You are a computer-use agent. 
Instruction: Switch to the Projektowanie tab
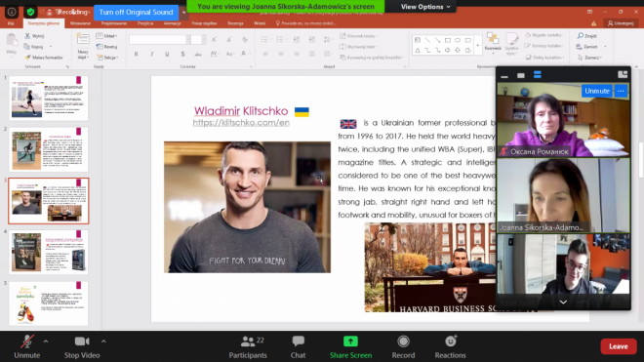click(x=114, y=23)
